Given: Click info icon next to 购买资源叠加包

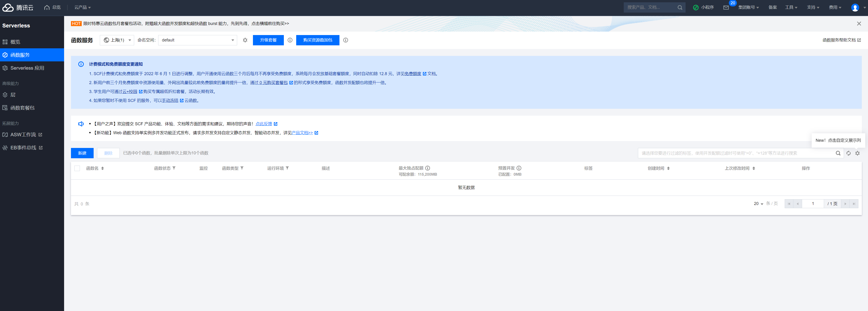Looking at the screenshot, I should [345, 40].
